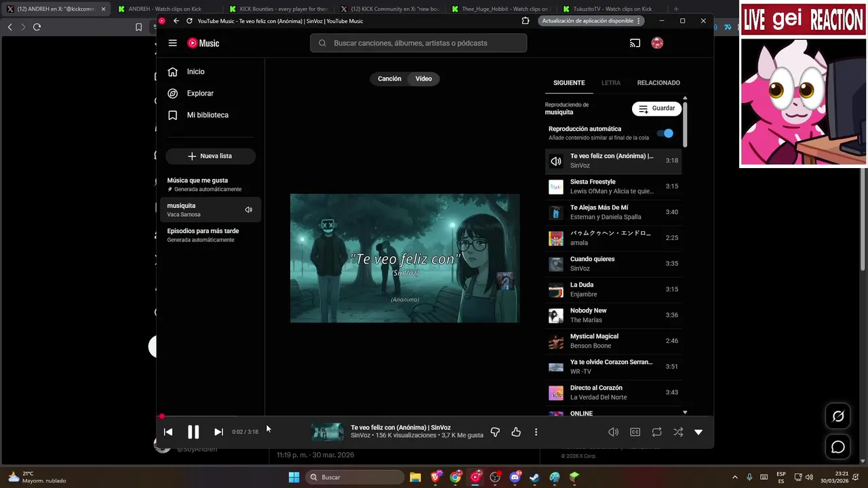Click the Nueva lista button

pyautogui.click(x=210, y=156)
